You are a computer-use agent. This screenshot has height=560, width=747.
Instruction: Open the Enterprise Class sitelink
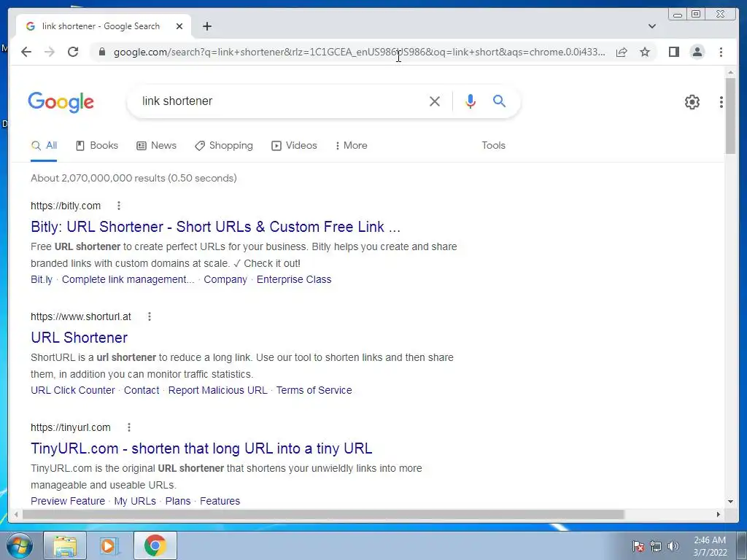[x=294, y=279]
